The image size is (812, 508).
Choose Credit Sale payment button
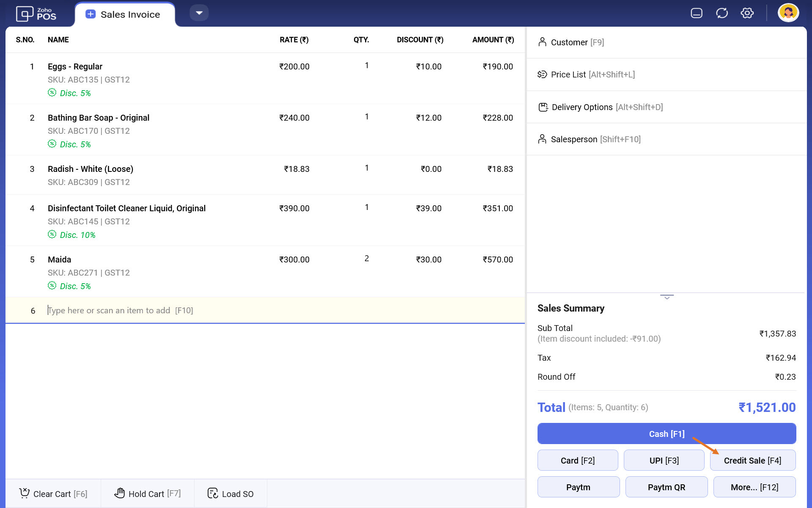point(752,461)
